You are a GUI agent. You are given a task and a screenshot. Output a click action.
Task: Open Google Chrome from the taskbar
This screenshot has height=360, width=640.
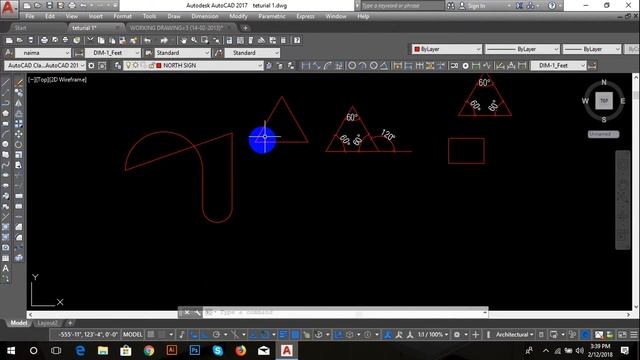click(x=149, y=350)
